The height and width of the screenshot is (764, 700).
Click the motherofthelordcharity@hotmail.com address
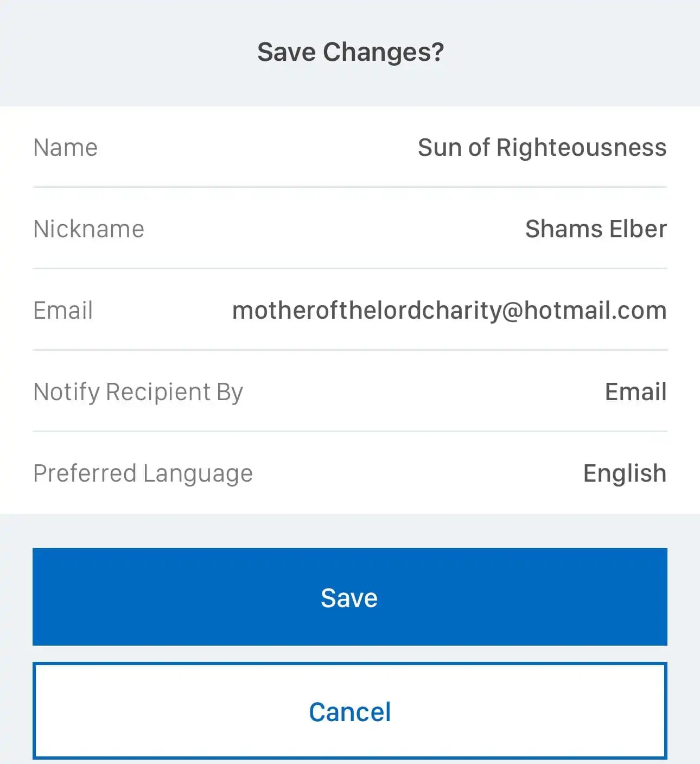point(449,311)
